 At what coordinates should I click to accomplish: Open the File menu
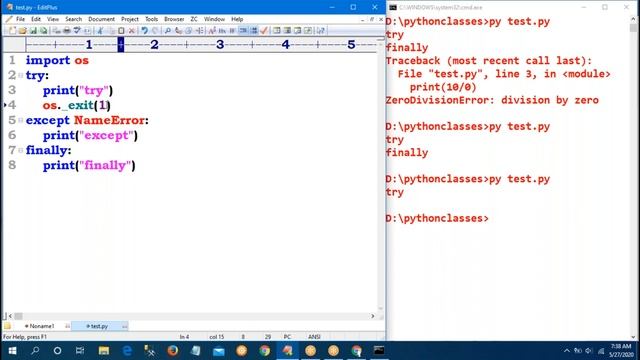(20, 19)
